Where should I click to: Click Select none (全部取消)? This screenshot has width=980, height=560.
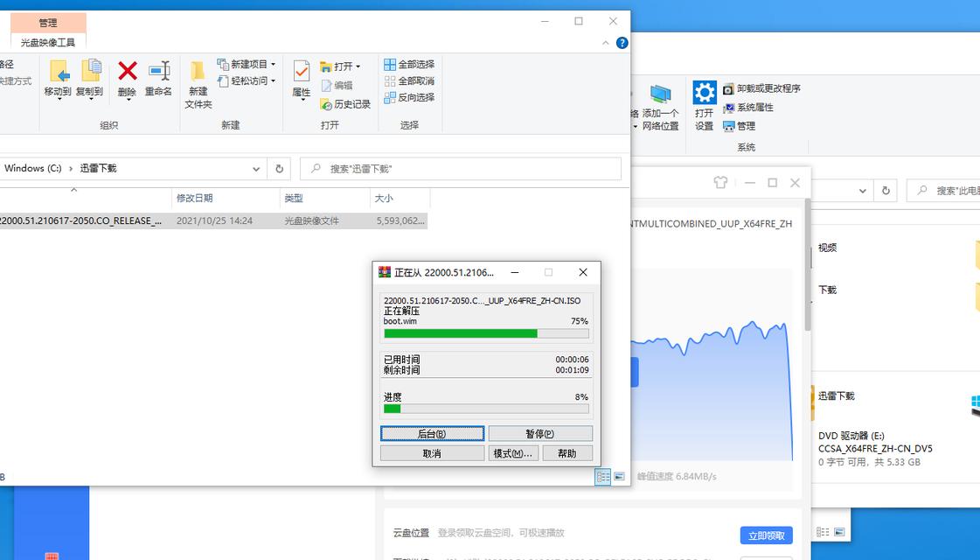tap(409, 80)
